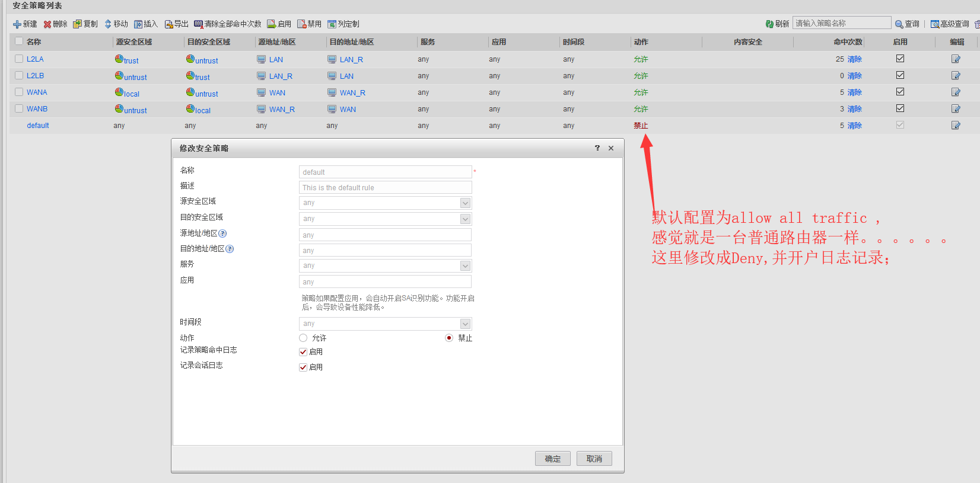
Task: Click the 禁用 (disable) toolbar button
Action: click(310, 24)
